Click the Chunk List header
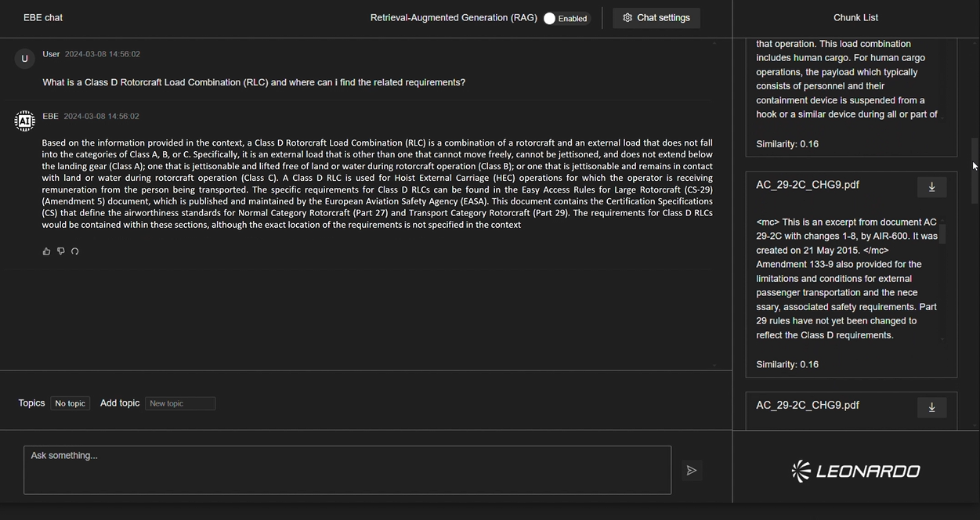Screen dimensions: 980x520 click(855, 17)
